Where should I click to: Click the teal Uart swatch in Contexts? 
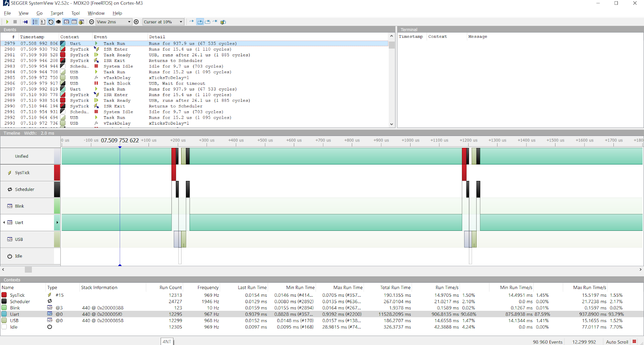pos(4,314)
